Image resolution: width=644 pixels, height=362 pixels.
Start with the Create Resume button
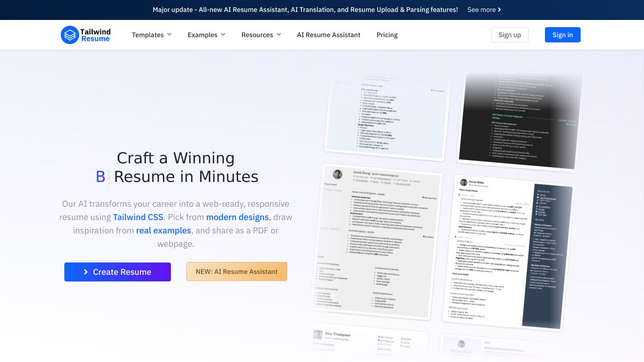(x=118, y=272)
